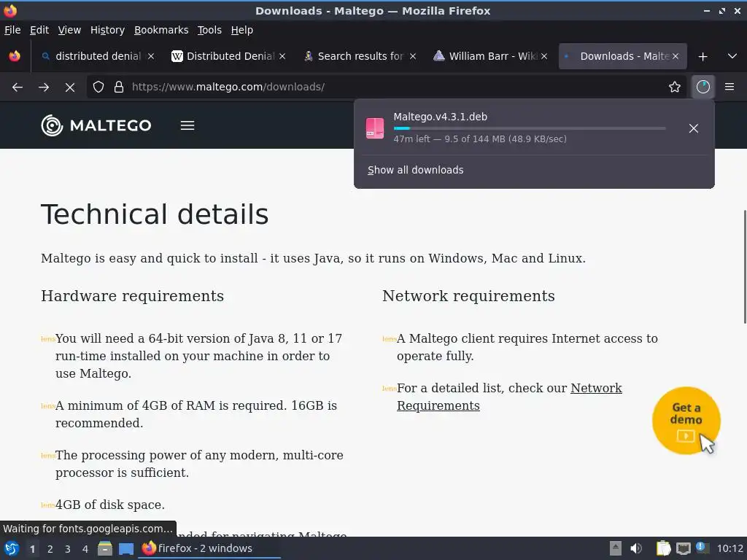The height and width of the screenshot is (560, 747).
Task: Open a new browser tab
Action: (x=703, y=57)
